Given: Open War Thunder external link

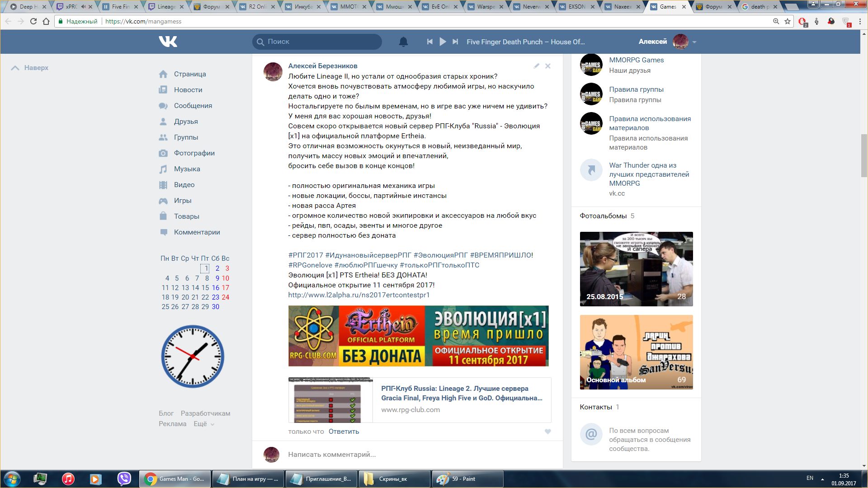Looking at the screenshot, I should [649, 174].
